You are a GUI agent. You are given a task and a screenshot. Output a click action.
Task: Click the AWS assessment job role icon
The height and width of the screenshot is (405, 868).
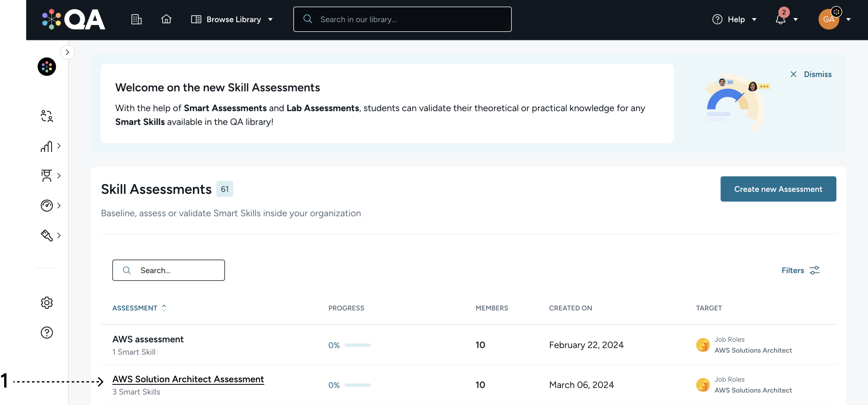[x=703, y=345]
